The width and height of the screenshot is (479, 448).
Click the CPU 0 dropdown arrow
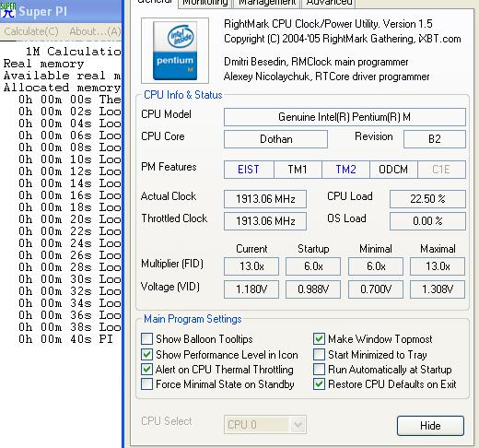tap(298, 425)
